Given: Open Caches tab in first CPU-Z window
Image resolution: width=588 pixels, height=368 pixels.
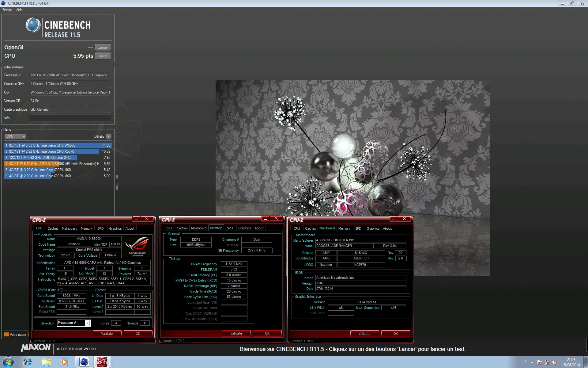Looking at the screenshot, I should tap(53, 228).
